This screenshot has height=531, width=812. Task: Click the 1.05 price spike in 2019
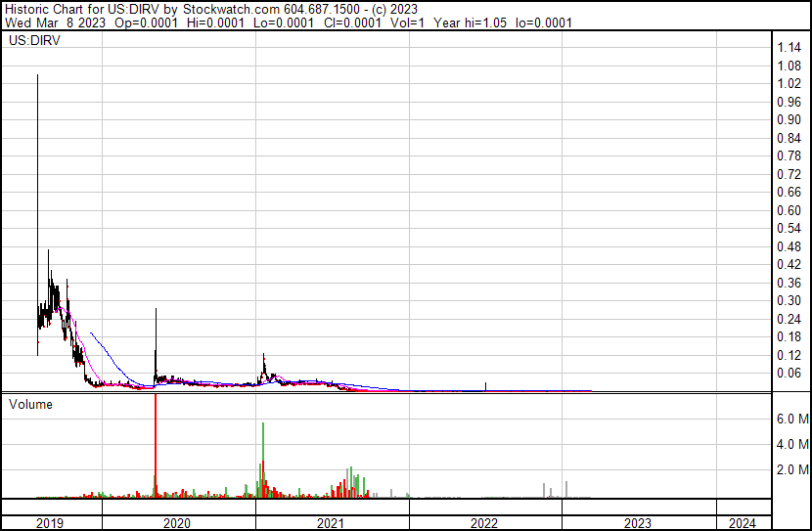(x=37, y=215)
